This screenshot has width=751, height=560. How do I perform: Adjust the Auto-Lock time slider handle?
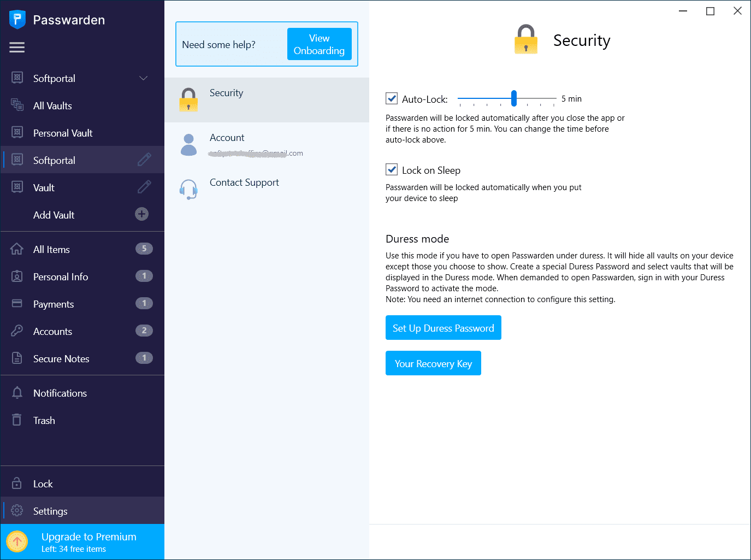point(514,98)
